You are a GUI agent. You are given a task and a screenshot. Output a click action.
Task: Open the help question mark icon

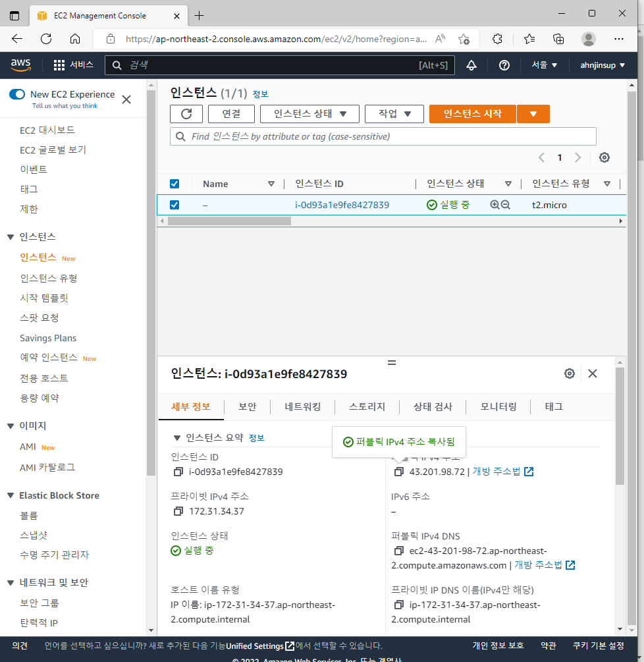pyautogui.click(x=504, y=65)
